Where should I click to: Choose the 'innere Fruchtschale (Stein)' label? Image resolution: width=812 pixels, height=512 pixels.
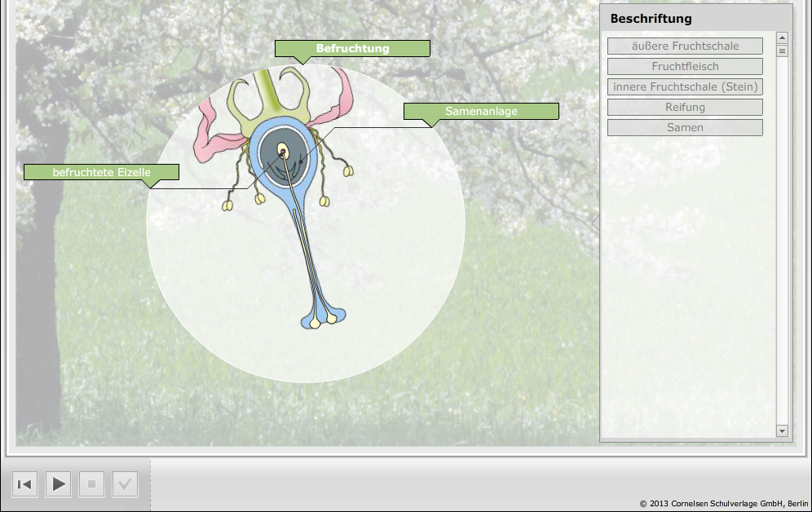point(685,87)
